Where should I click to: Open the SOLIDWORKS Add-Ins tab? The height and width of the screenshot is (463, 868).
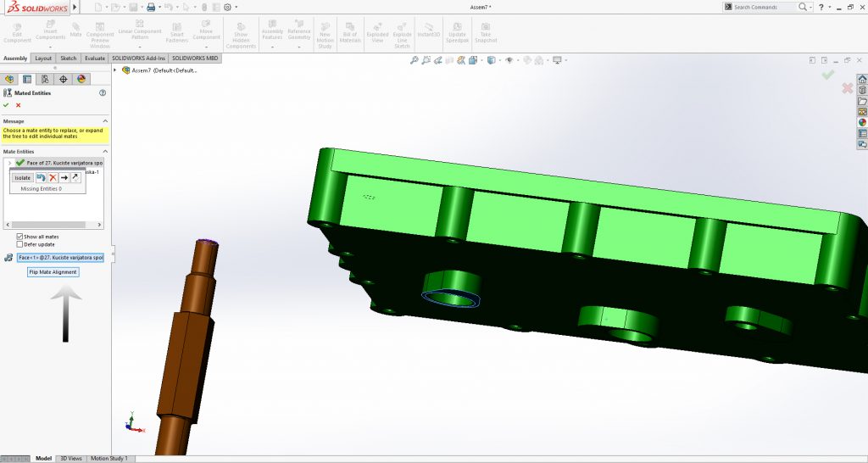[138, 59]
